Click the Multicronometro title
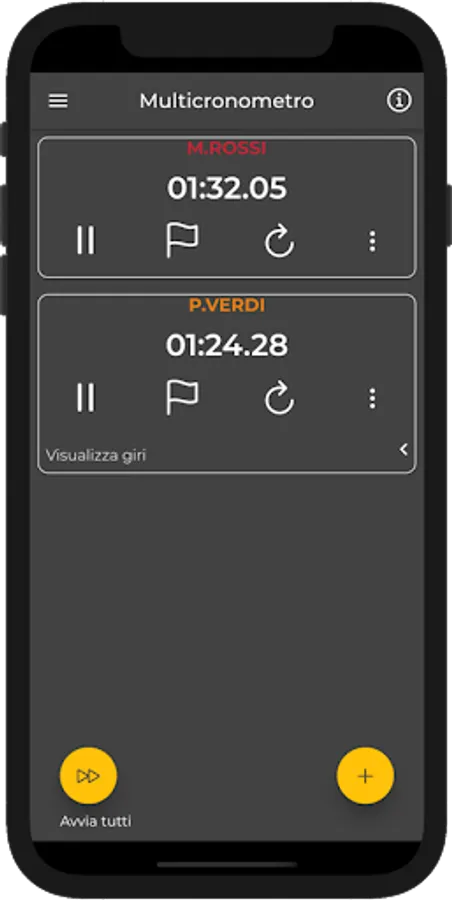 227,101
